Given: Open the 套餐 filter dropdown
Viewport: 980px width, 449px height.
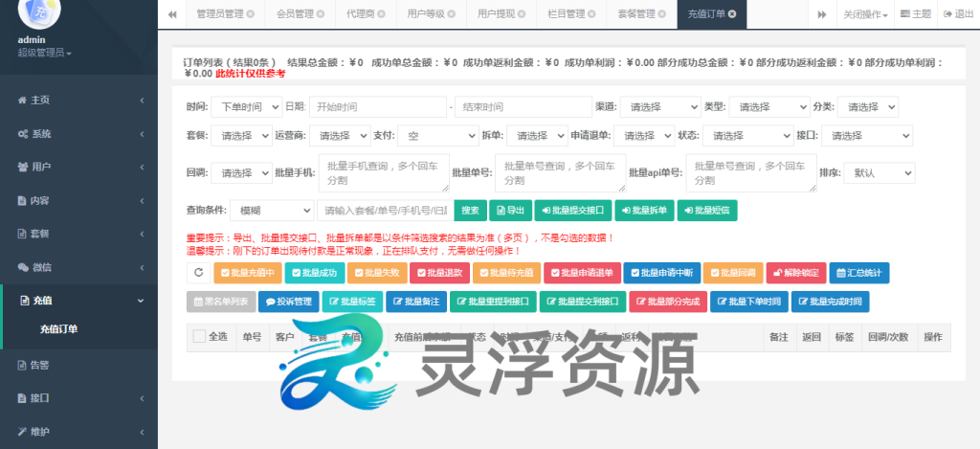Looking at the screenshot, I should point(241,136).
